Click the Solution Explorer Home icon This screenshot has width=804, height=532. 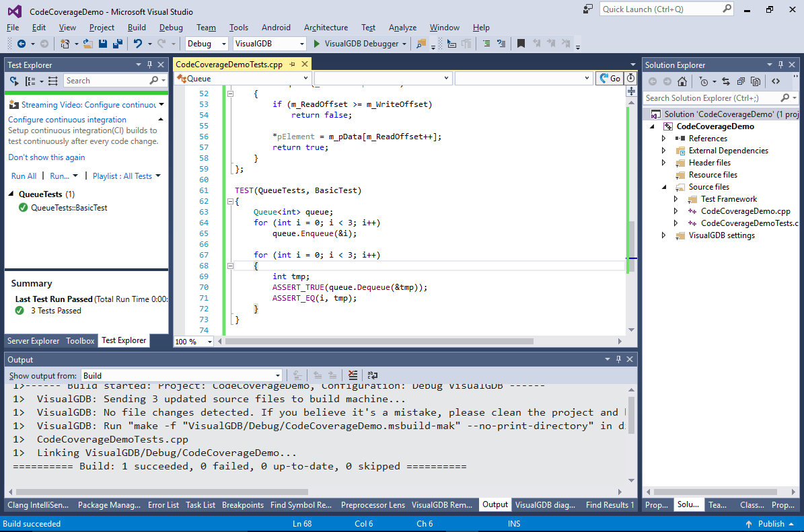[682, 81]
